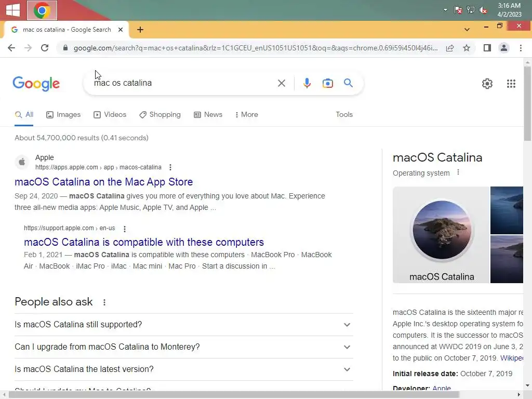Expand Can I upgrade from Catalina to Monterey?
Screen dimensions: 532x399
pos(184,347)
